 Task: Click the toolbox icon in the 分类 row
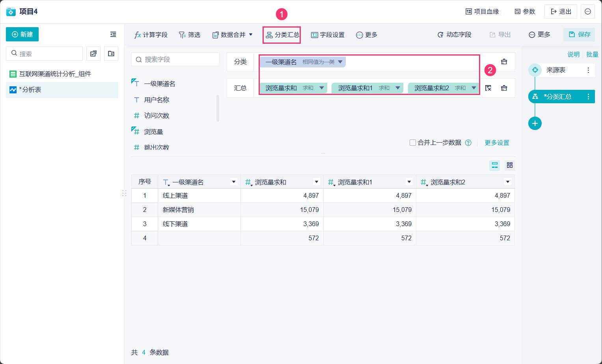tap(504, 62)
